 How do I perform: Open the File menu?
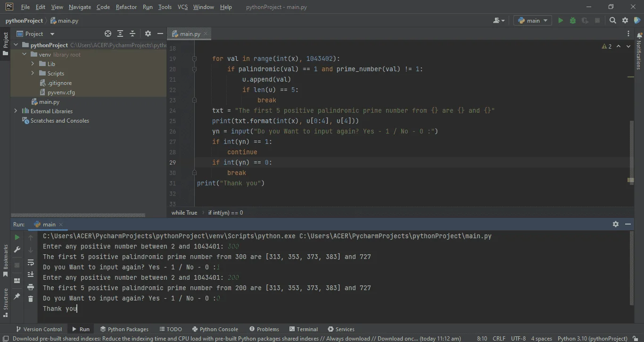point(25,7)
